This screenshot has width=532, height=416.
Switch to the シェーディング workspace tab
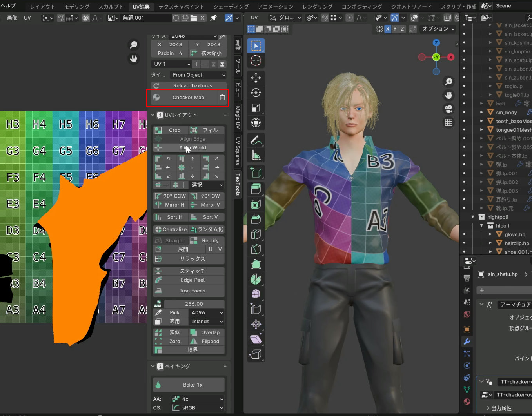[x=231, y=7]
